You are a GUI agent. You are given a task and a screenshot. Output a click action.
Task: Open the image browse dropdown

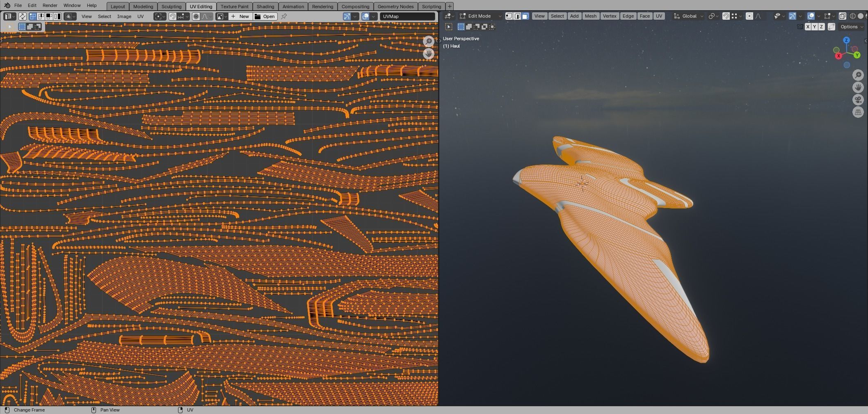222,16
